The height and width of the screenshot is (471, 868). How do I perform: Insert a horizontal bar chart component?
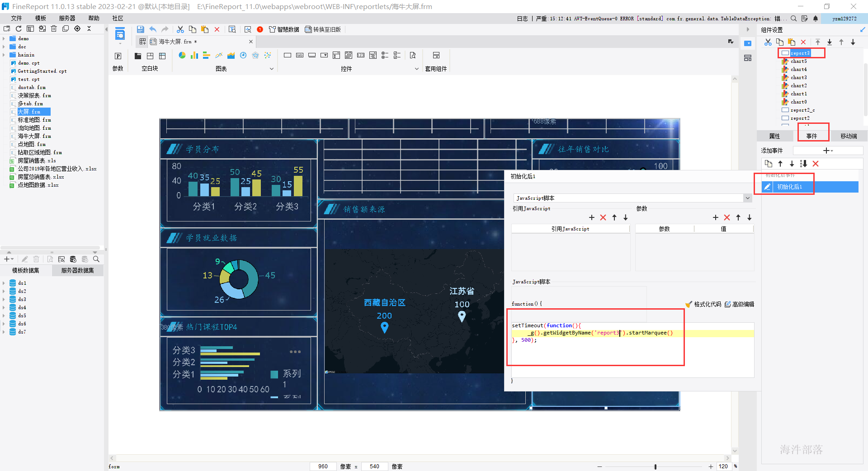(207, 55)
